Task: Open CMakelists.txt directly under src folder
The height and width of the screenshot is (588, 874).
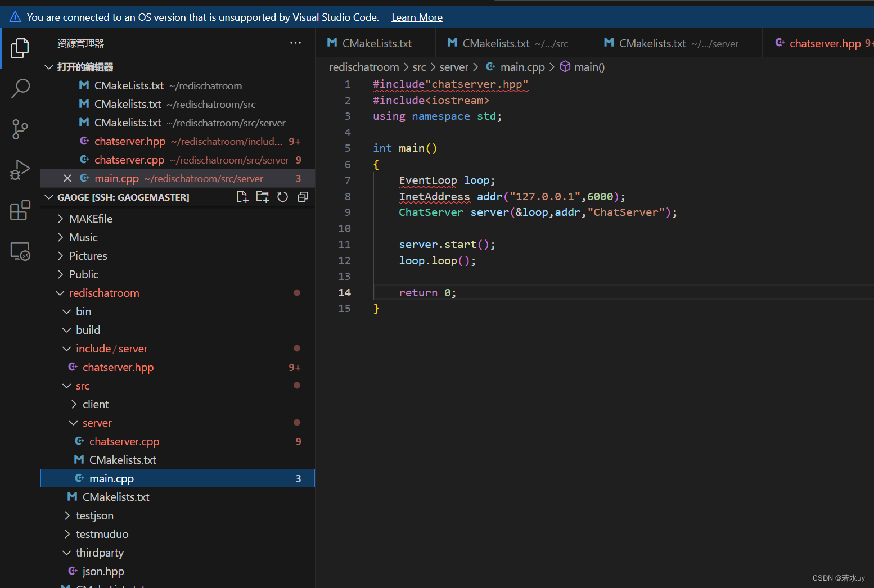Action: [178, 497]
